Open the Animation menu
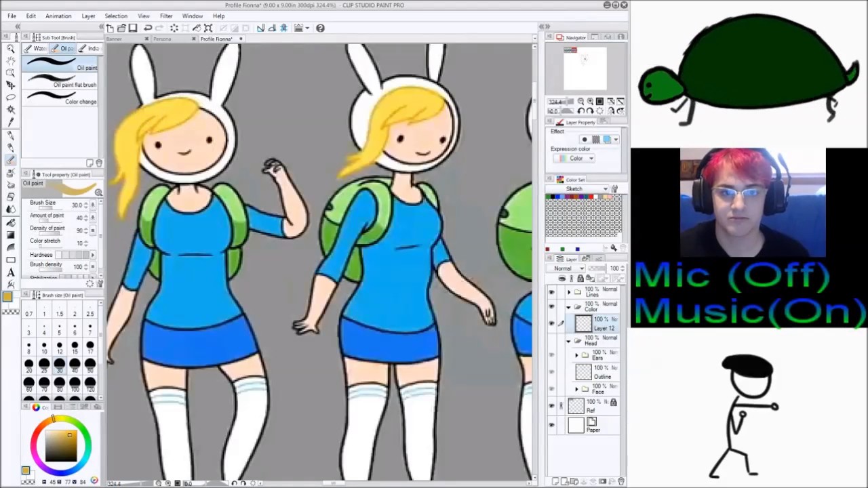 [58, 16]
